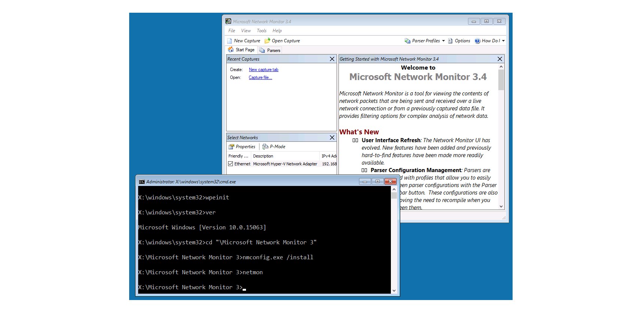Click the cmd window scrollbar thumb
This screenshot has width=644, height=318.
coord(394,196)
